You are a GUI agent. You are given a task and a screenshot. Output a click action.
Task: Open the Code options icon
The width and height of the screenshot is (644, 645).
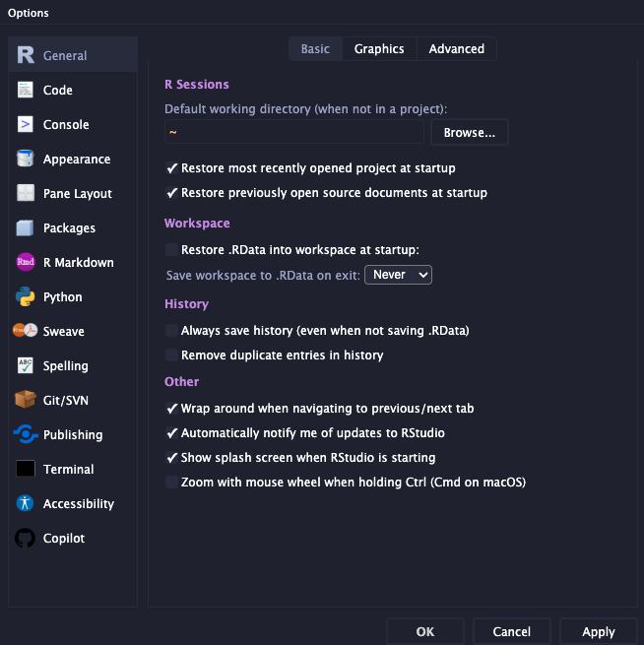coord(26,91)
